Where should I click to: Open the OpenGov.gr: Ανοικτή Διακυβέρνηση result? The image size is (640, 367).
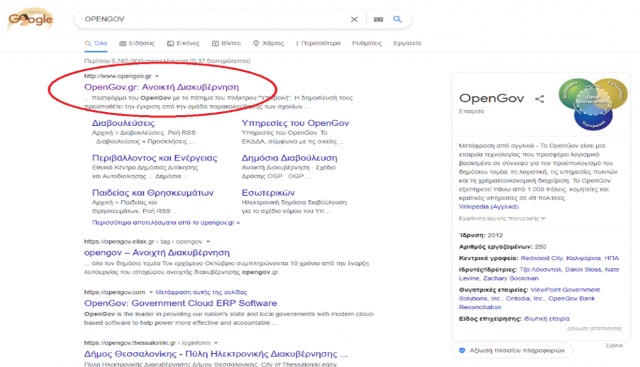pos(161,87)
